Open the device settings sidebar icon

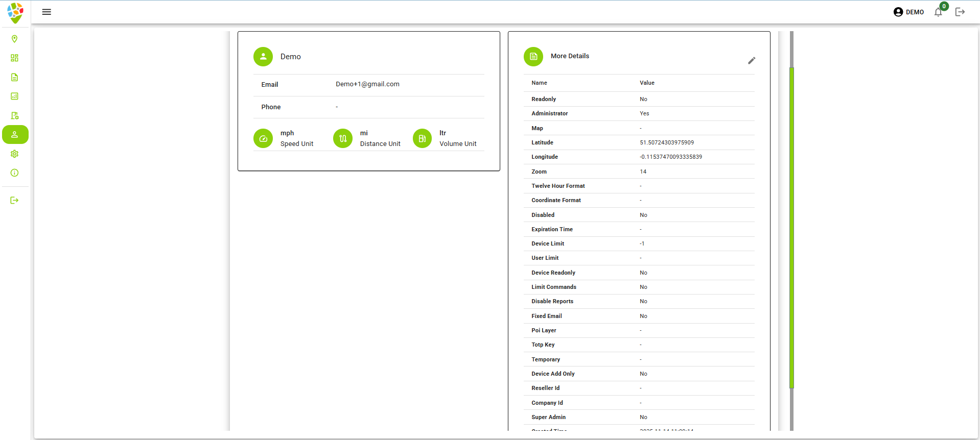pyautogui.click(x=14, y=115)
